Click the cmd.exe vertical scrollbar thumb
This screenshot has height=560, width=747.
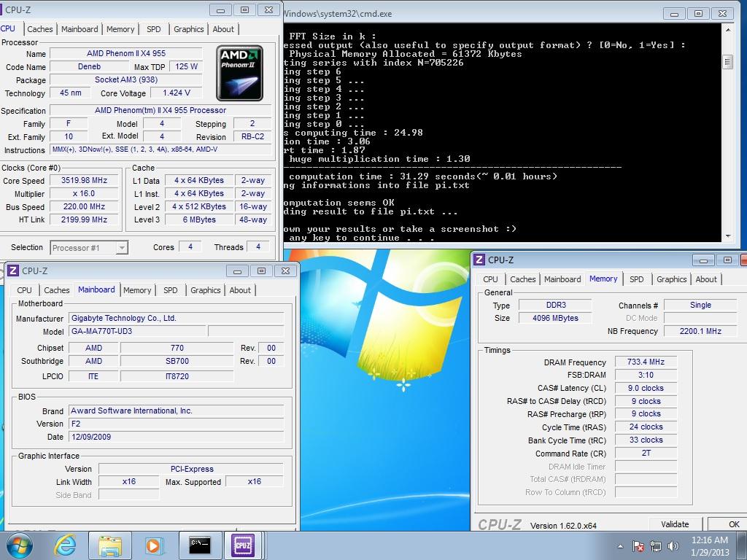(727, 62)
